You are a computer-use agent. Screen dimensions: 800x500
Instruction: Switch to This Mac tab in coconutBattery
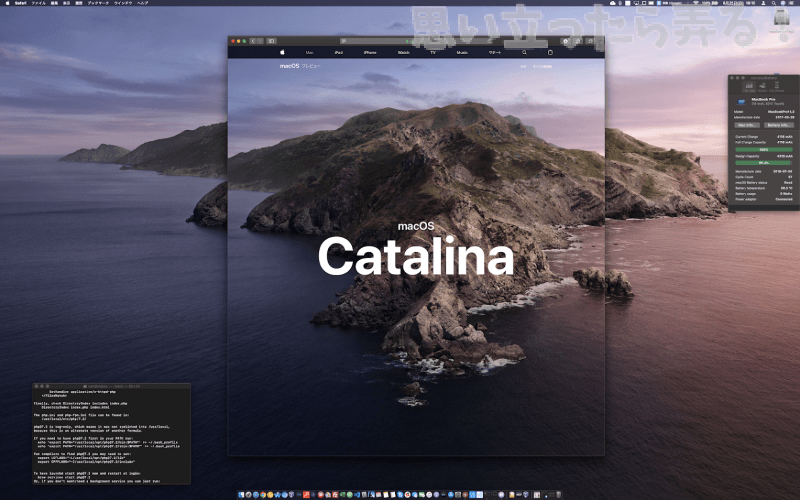749,87
